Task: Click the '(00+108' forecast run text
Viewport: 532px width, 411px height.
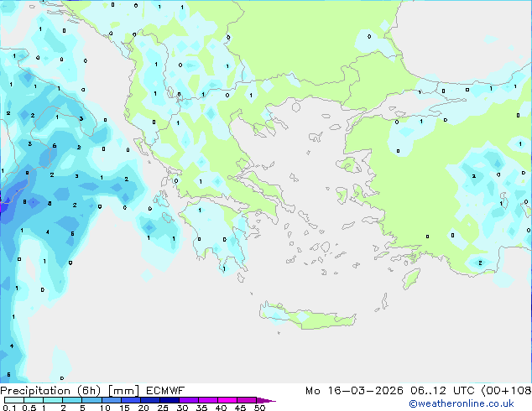Action: click(x=506, y=391)
